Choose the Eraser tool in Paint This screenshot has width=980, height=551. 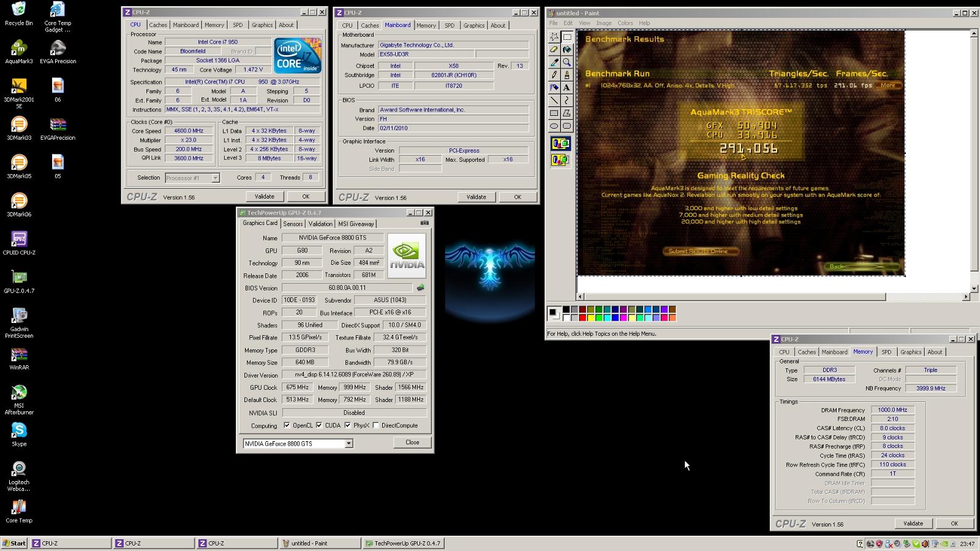[x=554, y=50]
